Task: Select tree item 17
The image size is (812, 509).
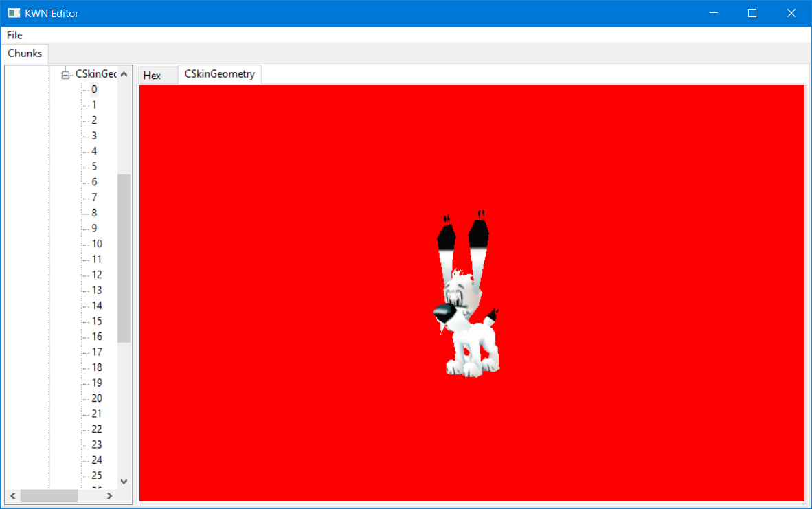Action: [97, 352]
